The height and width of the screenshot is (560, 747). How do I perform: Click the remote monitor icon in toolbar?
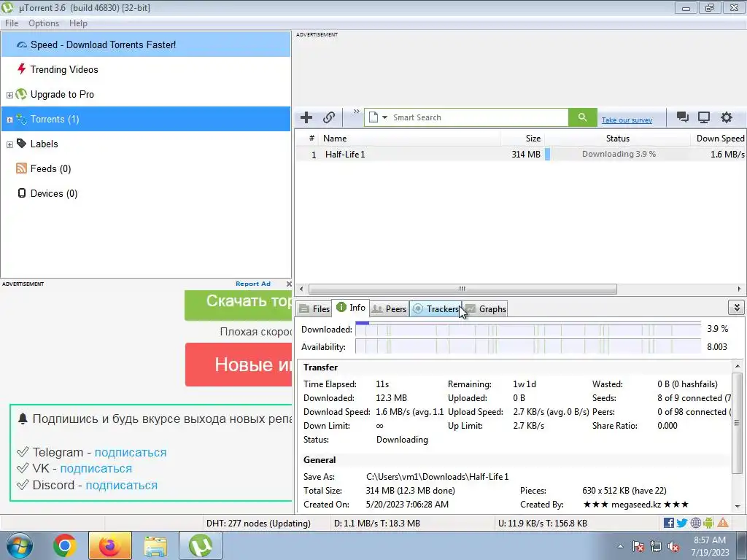[704, 117]
